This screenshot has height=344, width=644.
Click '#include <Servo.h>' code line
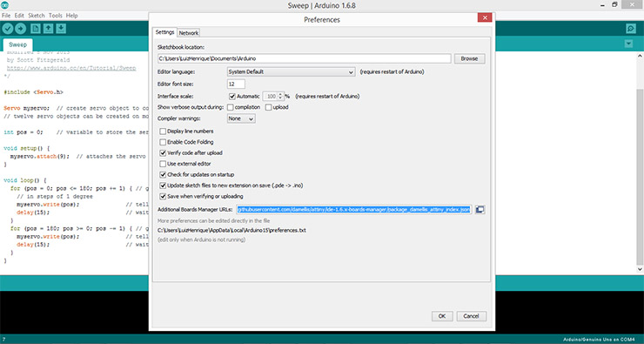(34, 92)
